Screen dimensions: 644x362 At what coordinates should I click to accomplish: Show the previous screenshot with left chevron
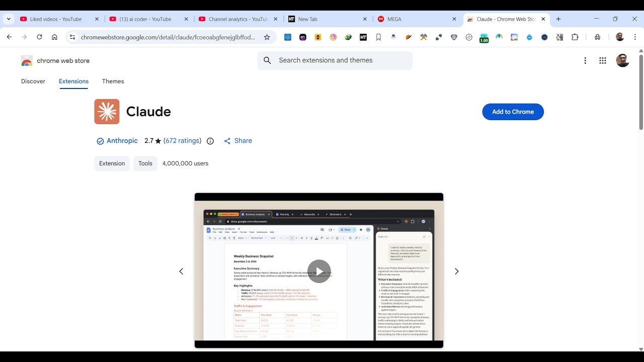(x=181, y=271)
